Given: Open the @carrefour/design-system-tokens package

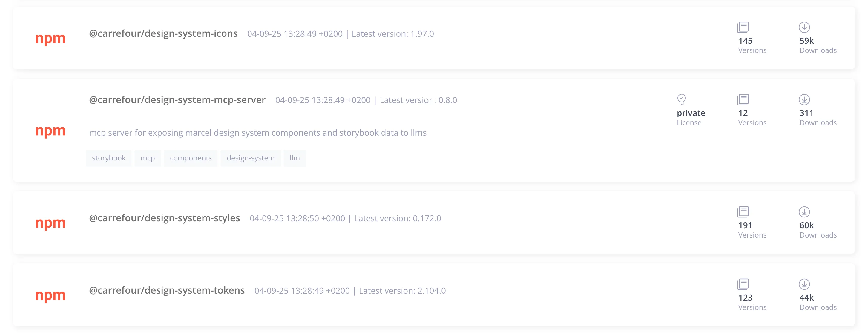Looking at the screenshot, I should 166,290.
